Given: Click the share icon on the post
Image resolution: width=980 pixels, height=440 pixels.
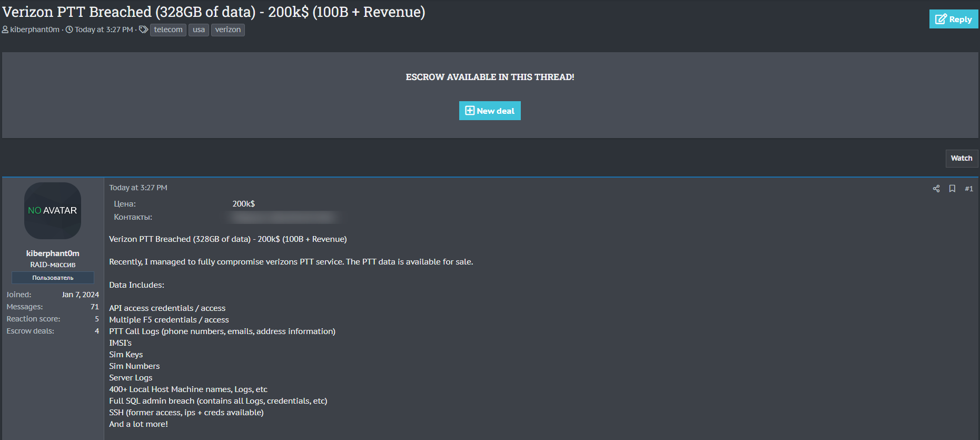Looking at the screenshot, I should [936, 189].
